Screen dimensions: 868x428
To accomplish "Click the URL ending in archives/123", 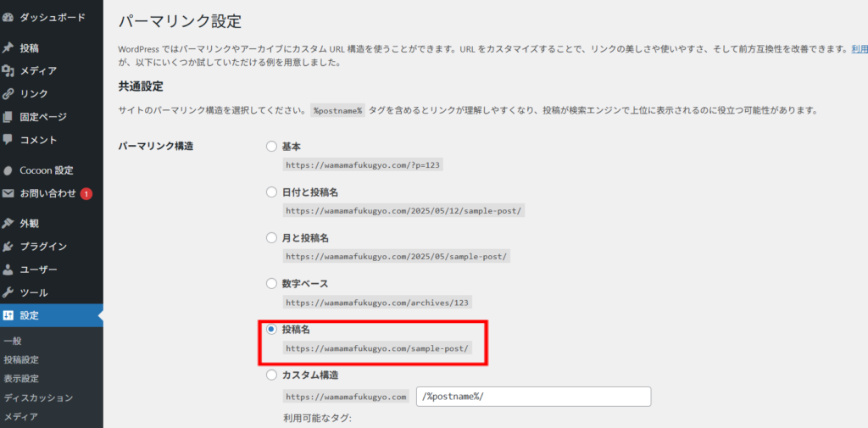I will click(377, 303).
